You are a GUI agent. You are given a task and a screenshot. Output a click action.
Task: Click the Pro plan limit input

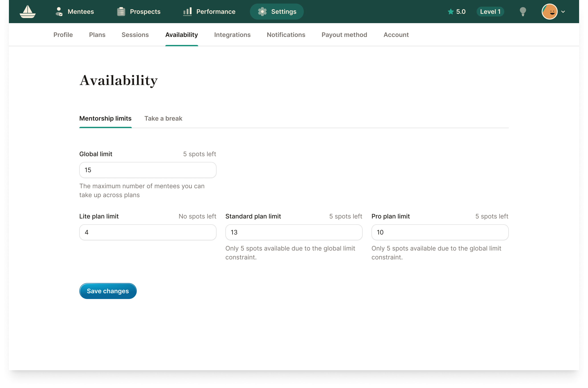point(440,232)
